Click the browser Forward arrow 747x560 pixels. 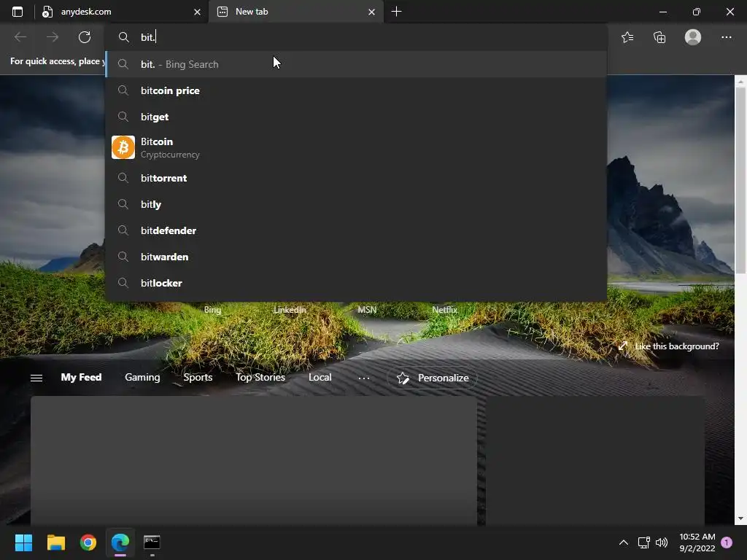coord(53,37)
